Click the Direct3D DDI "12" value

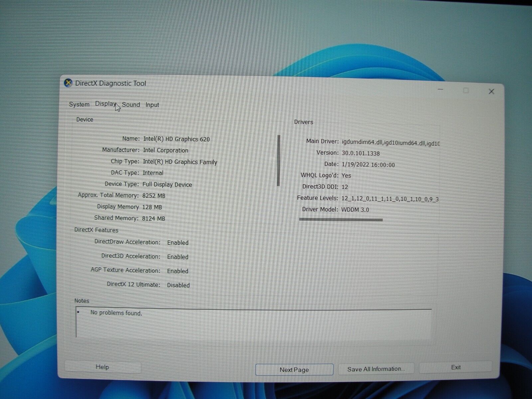click(x=344, y=187)
